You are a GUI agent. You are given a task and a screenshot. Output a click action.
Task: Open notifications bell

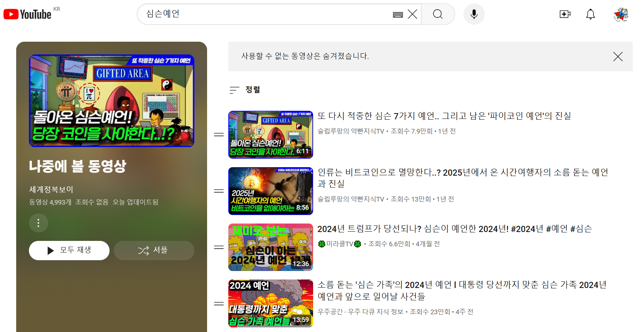[x=590, y=14]
